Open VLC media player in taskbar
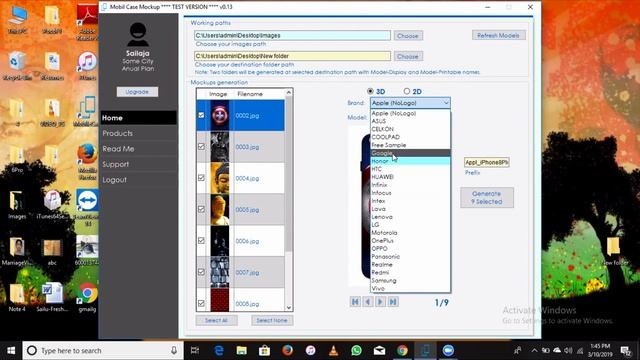The height and width of the screenshot is (360, 640). coord(333,350)
